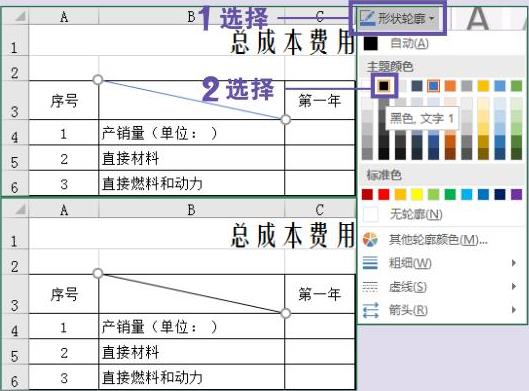Image resolution: width=529 pixels, height=391 pixels.
Task: Select the 无轮廓(N) no outline option
Action: 416,214
